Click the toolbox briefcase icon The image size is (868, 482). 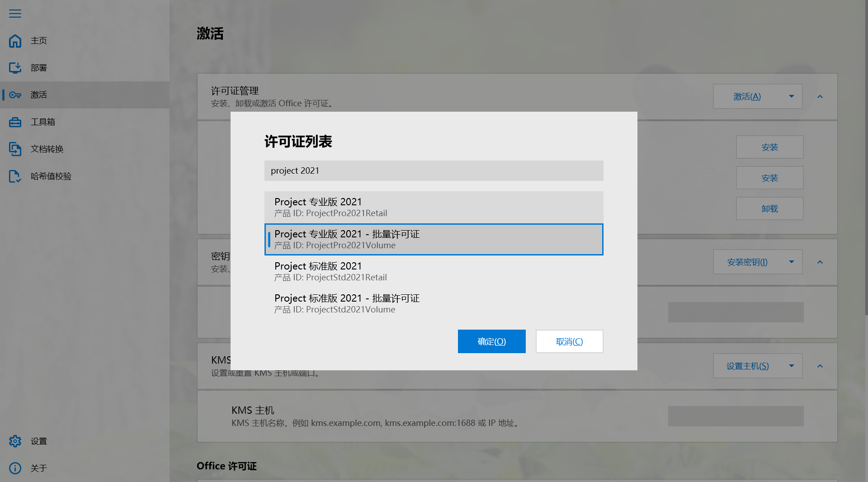tap(15, 122)
